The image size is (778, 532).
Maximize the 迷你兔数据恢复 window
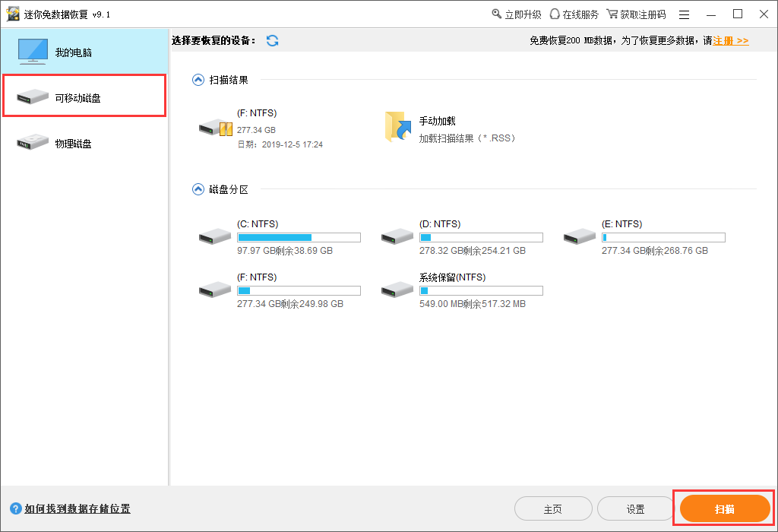pyautogui.click(x=738, y=14)
